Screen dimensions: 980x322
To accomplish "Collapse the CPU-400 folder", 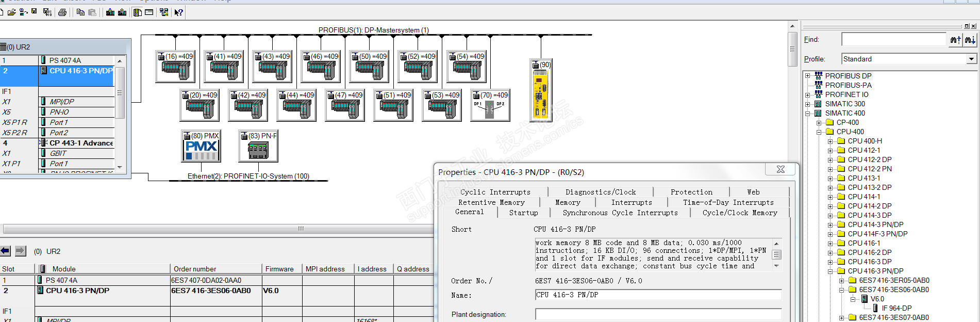I will (x=819, y=132).
